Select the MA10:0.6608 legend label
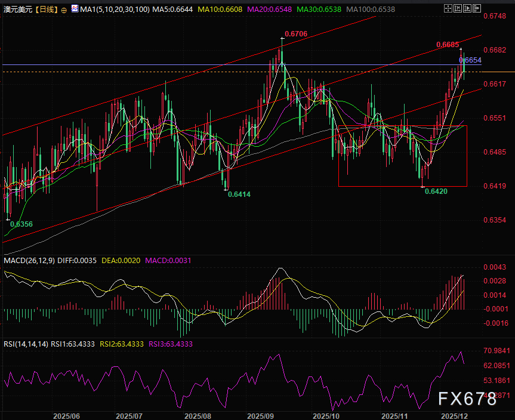Screen dimensions: 515x420 [x=218, y=10]
